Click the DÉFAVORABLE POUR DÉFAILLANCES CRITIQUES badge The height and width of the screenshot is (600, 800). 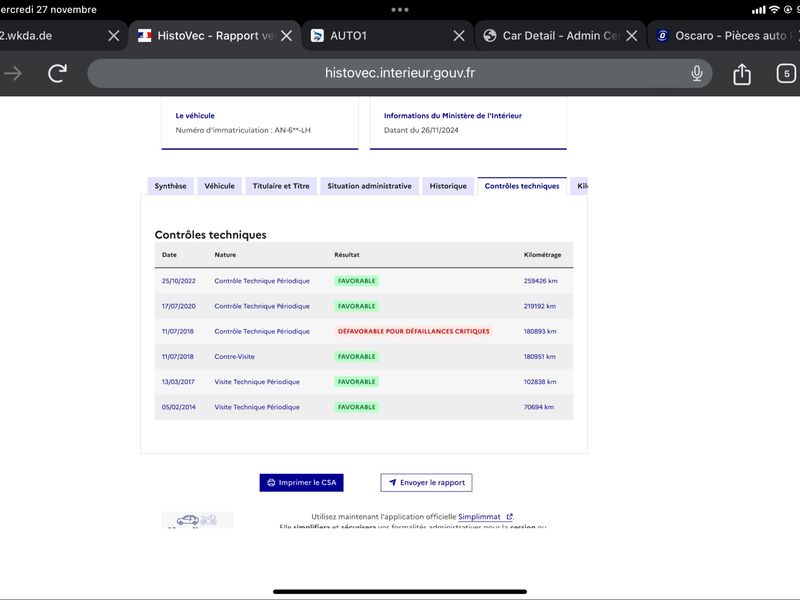pyautogui.click(x=413, y=332)
